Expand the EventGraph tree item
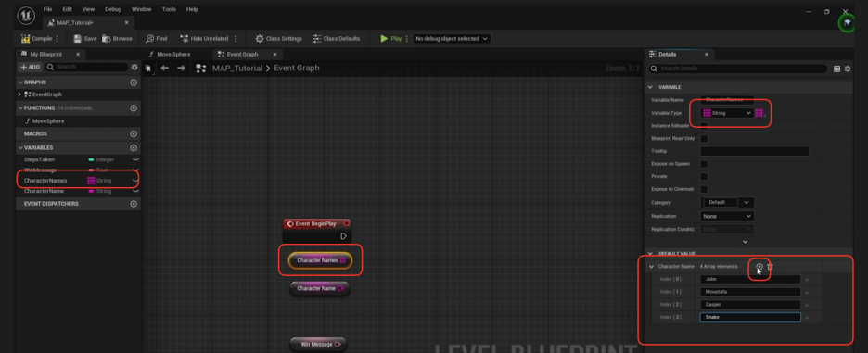868x353 pixels. tap(19, 95)
